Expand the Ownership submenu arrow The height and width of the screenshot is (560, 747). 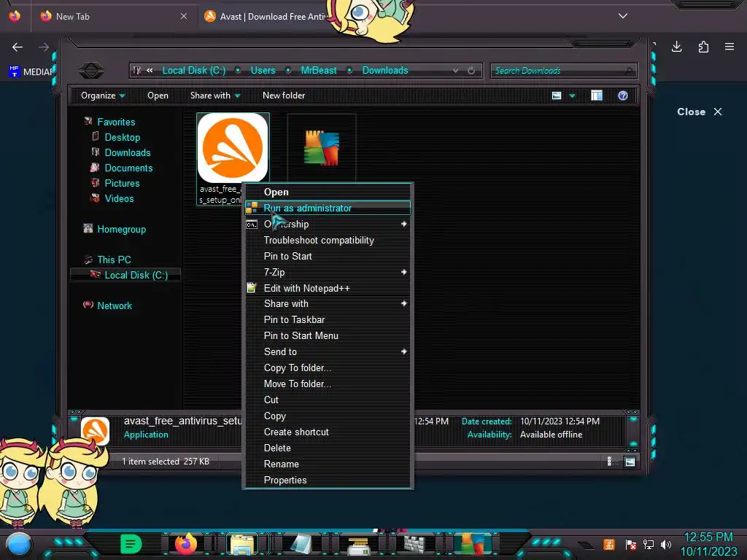click(404, 224)
